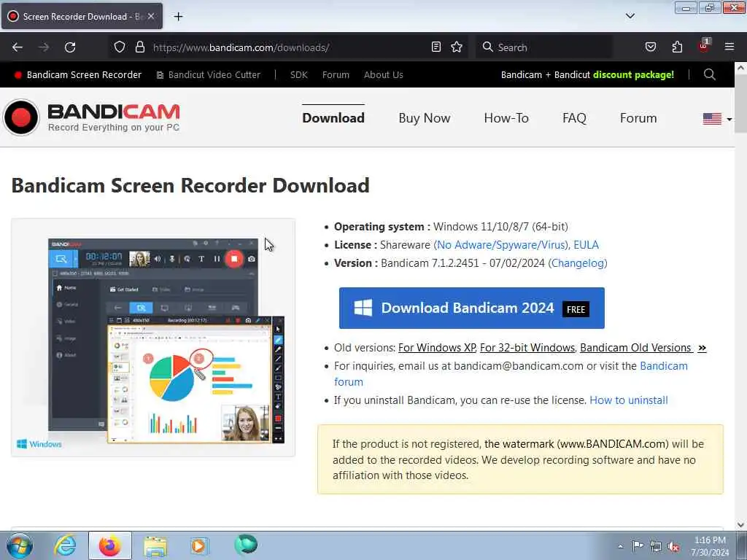Viewport: 747px width, 560px height.
Task: Select the Download navigation tab
Action: click(333, 118)
